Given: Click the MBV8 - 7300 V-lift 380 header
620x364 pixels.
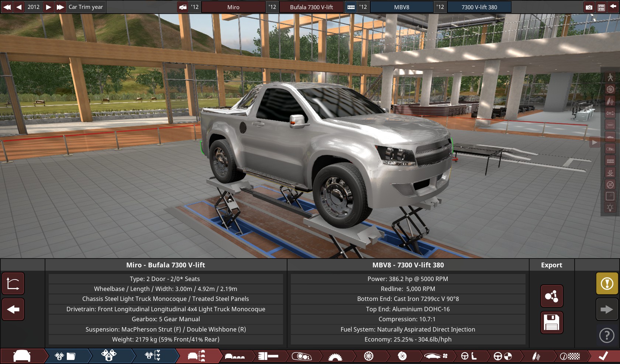Looking at the screenshot, I should (x=408, y=265).
